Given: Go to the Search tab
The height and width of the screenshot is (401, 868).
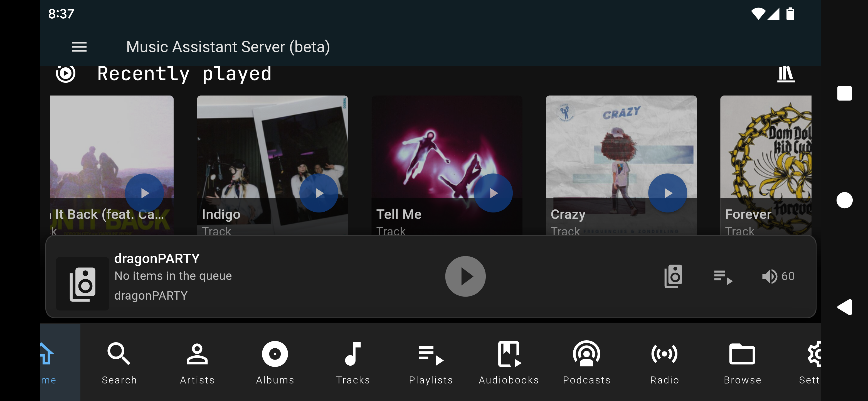Looking at the screenshot, I should [119, 363].
